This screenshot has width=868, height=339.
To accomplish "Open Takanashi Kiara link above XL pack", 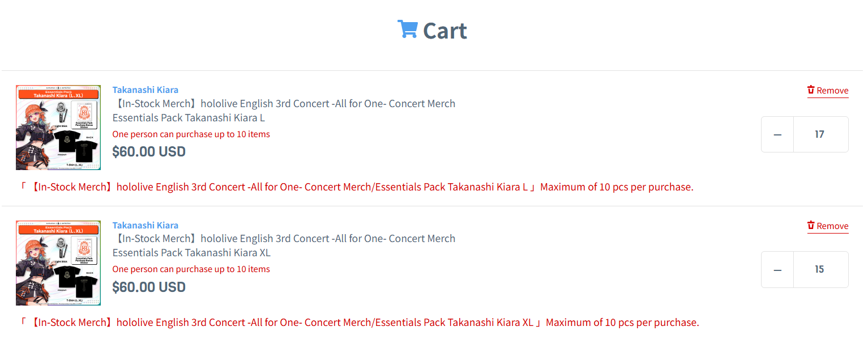I will pyautogui.click(x=146, y=225).
